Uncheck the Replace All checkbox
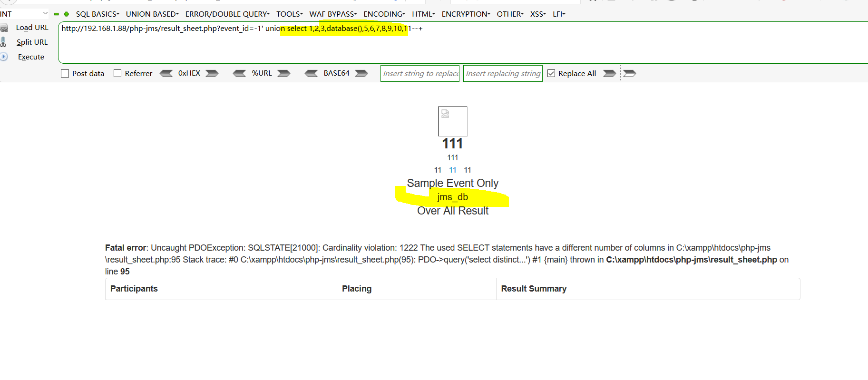Image resolution: width=868 pixels, height=380 pixels. click(x=551, y=73)
